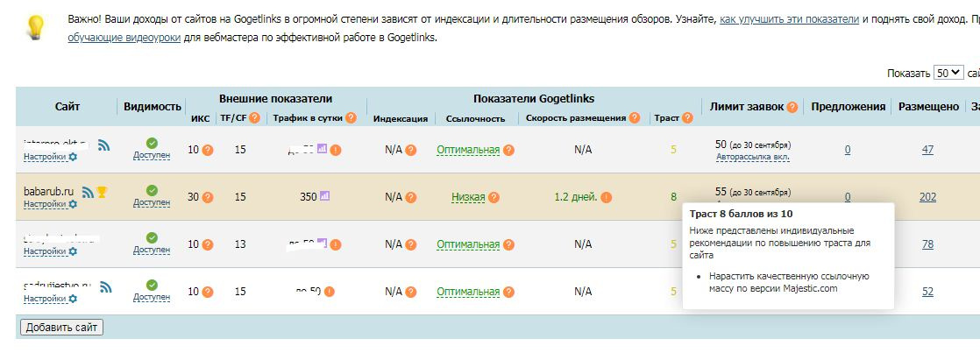Screen dimensions: 980x353
Task: Click the RSS icon next to babarub.ru
Action: click(88, 192)
